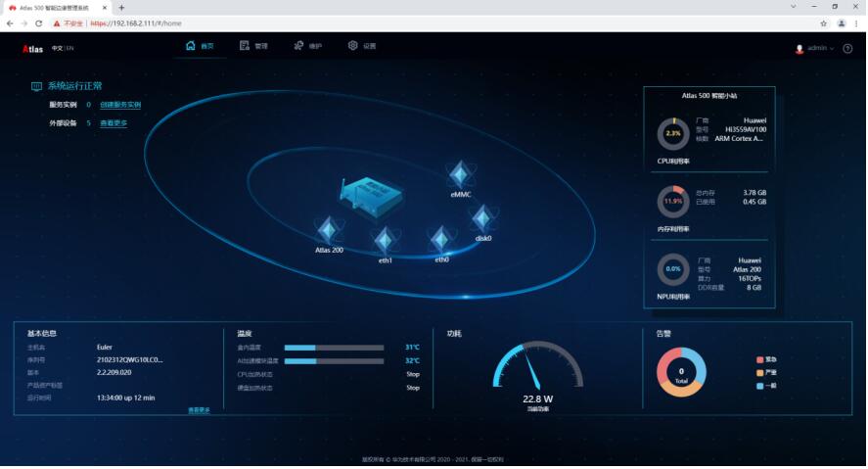This screenshot has width=868, height=469.
Task: Click the total memory 3.78 GB value
Action: pos(754,193)
